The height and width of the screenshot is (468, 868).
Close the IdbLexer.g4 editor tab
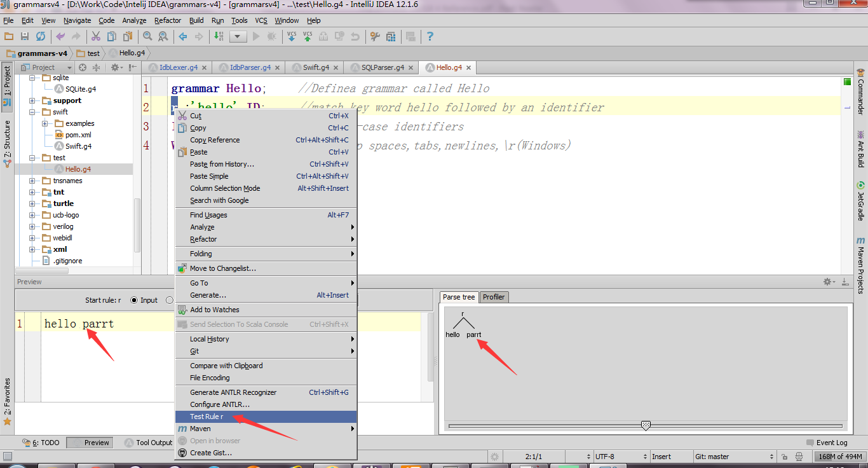pos(204,67)
